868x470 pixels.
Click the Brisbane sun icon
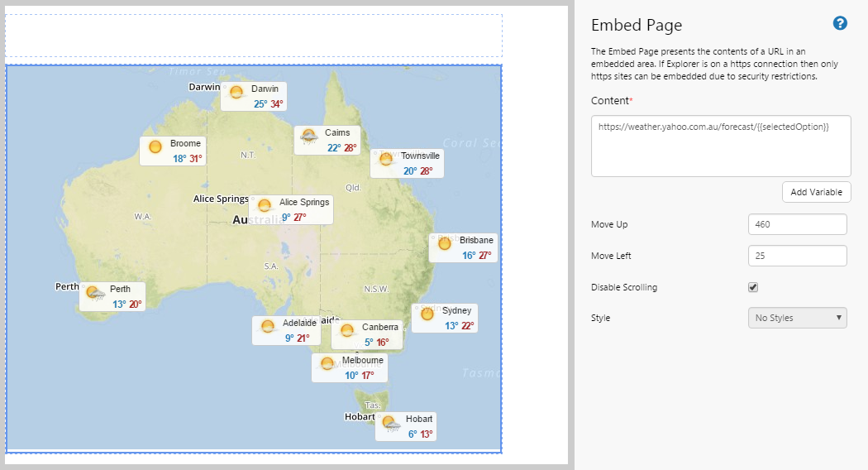point(445,243)
